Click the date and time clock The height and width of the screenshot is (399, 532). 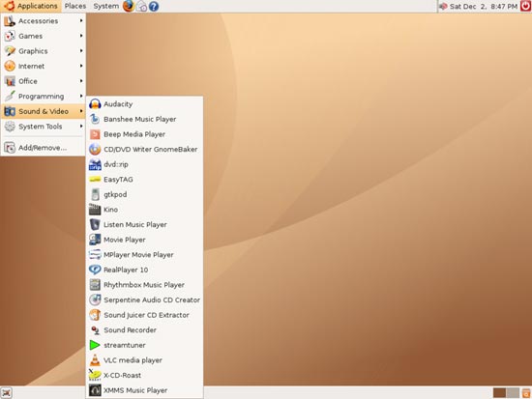[483, 7]
